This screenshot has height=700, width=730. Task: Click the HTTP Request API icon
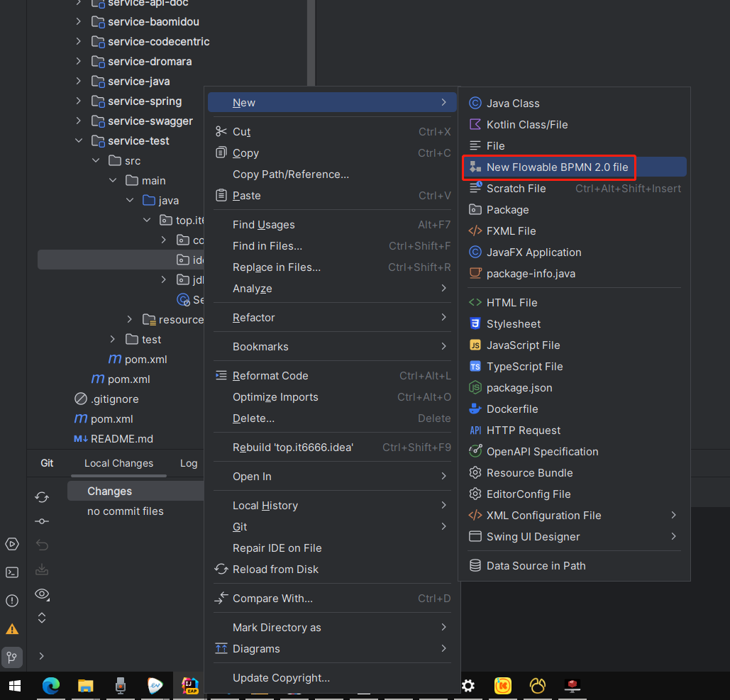(x=475, y=430)
